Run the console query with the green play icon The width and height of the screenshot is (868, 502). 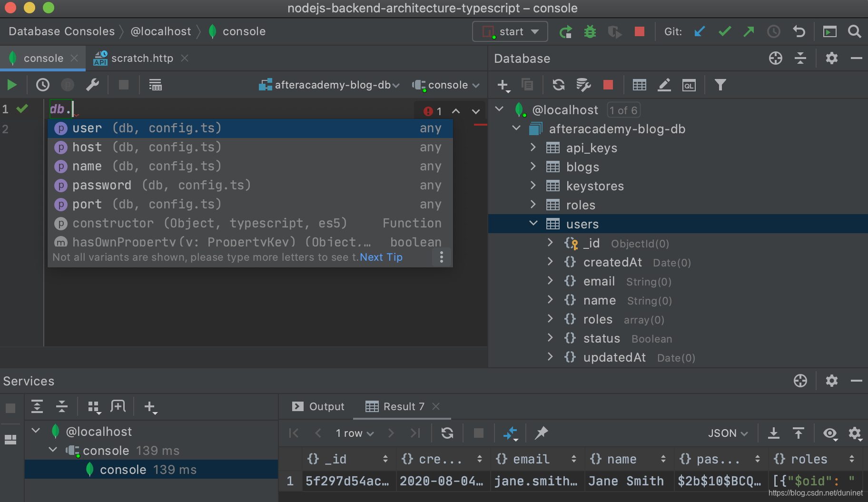click(x=11, y=85)
